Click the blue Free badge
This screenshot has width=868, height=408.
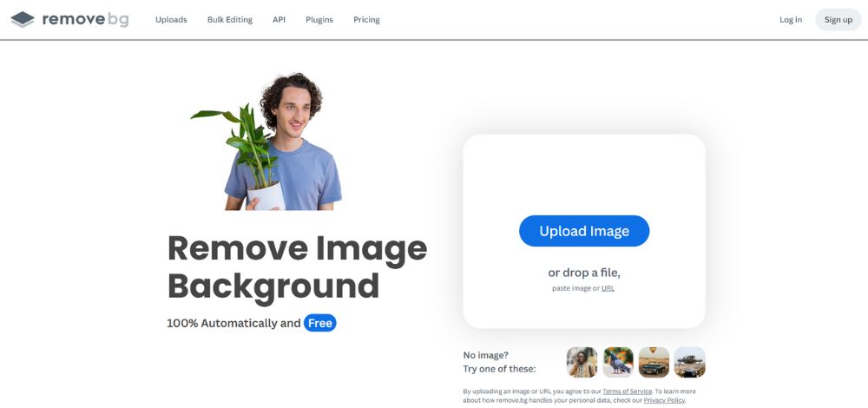(320, 323)
